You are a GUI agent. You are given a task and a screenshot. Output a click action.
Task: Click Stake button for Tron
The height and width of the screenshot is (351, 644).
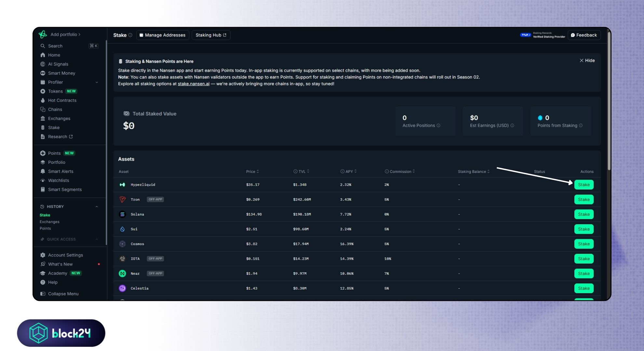point(584,200)
